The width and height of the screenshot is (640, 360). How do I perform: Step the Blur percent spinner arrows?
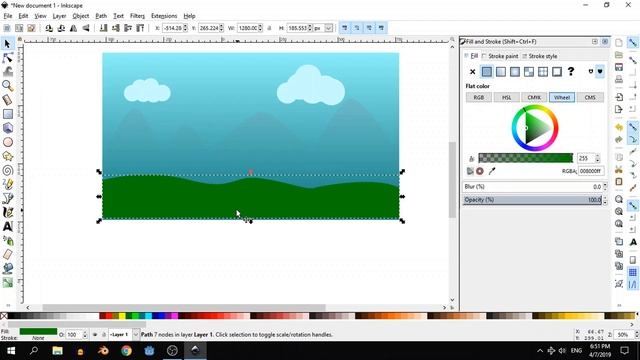pyautogui.click(x=605, y=187)
